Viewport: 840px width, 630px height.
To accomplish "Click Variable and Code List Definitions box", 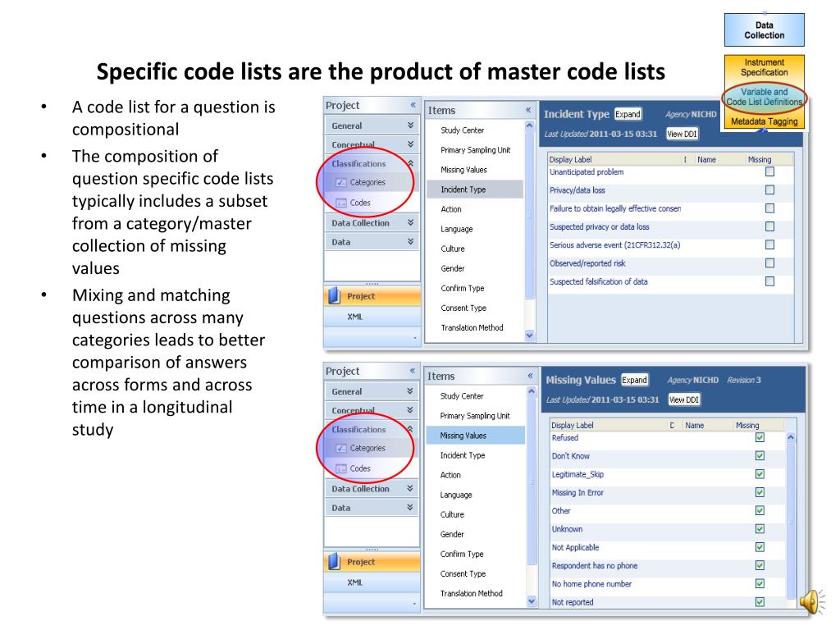I will tap(764, 97).
